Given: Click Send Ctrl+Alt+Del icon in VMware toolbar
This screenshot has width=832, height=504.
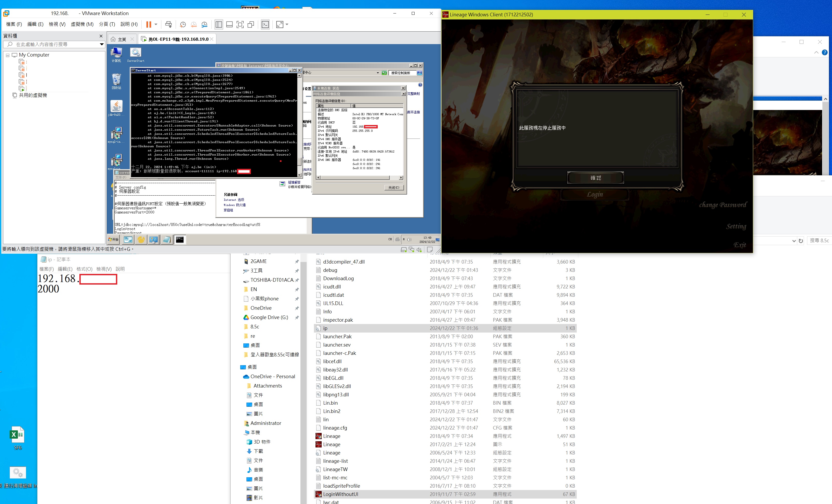Looking at the screenshot, I should [x=168, y=24].
